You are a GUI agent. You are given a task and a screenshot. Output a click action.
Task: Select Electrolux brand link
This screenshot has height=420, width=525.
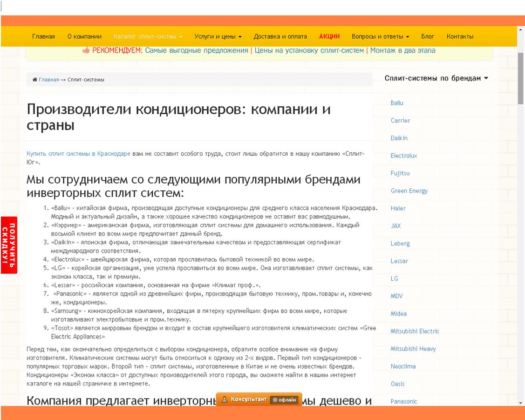404,156
